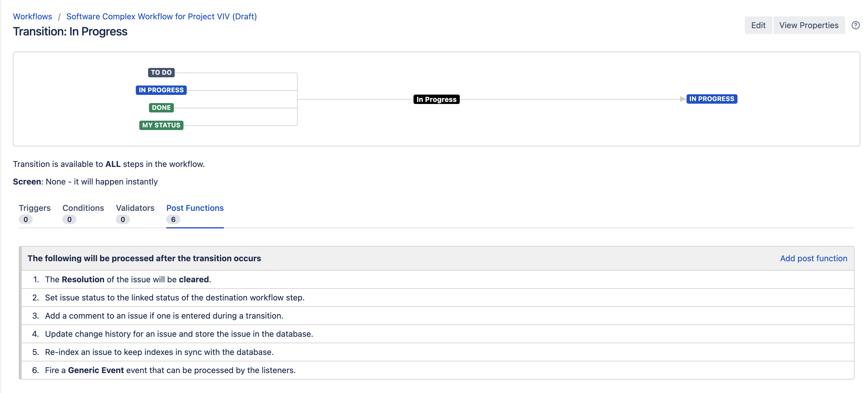
Task: Open Software Complex Workflow for Project VIV link
Action: [162, 16]
